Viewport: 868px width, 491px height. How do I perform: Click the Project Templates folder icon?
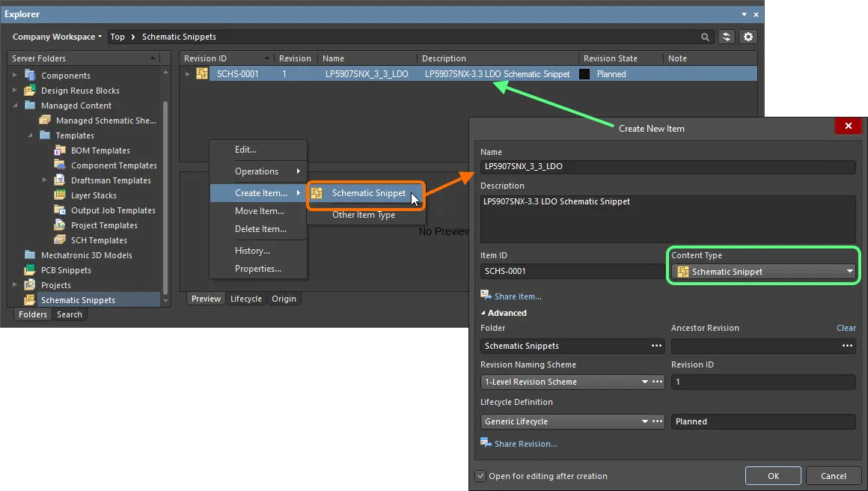click(60, 225)
